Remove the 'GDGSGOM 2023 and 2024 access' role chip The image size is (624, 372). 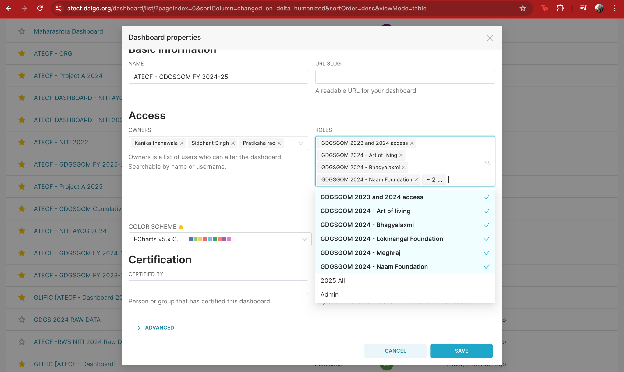coord(412,143)
